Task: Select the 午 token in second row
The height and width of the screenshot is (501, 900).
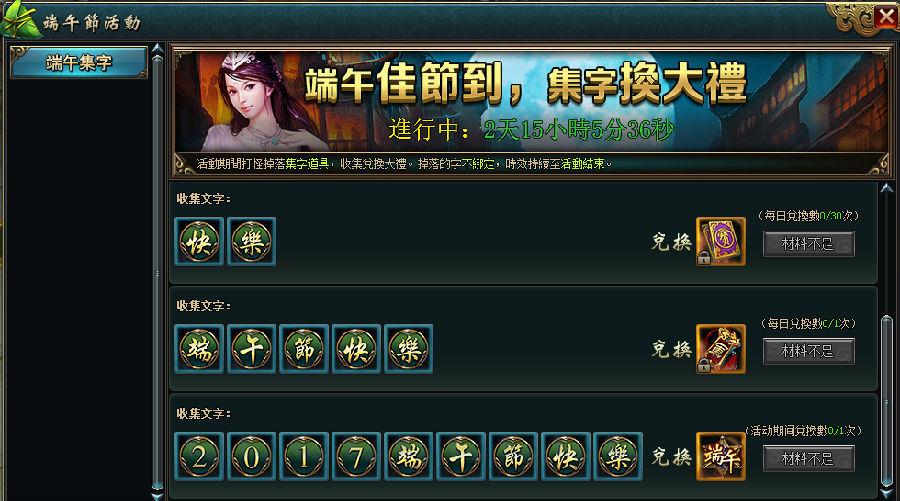Action: (251, 349)
